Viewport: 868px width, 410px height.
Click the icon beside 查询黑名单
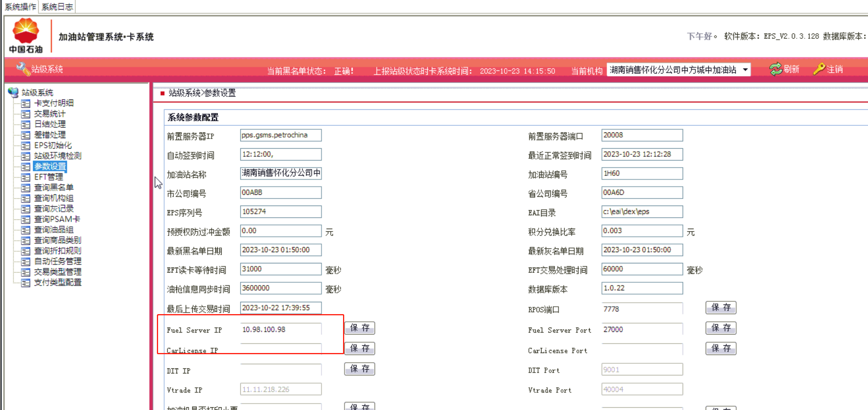pos(26,188)
